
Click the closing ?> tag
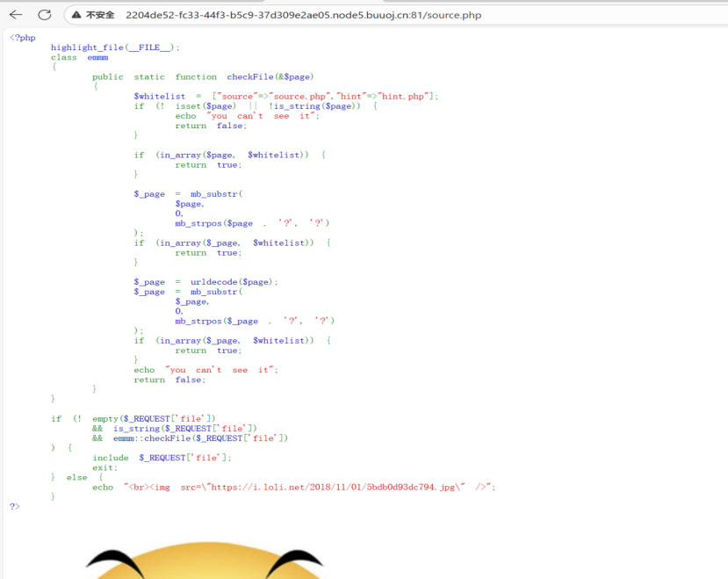(14, 506)
